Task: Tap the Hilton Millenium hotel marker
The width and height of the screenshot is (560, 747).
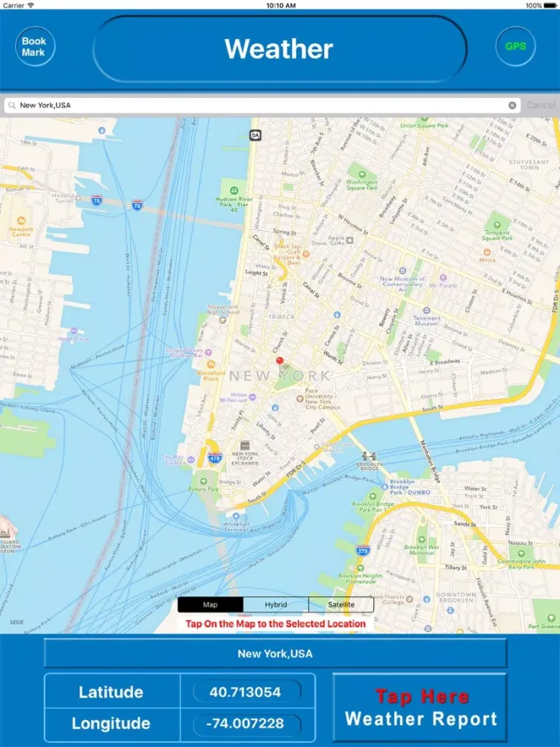Action: [252, 397]
